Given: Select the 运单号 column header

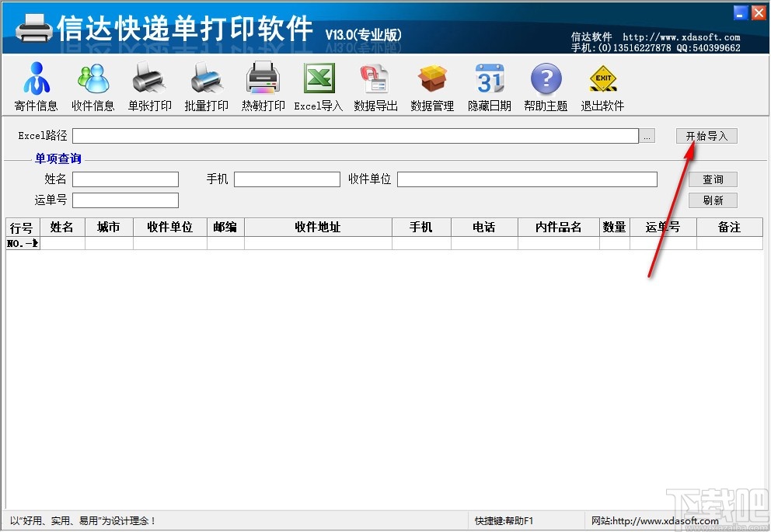Looking at the screenshot, I should 662,227.
